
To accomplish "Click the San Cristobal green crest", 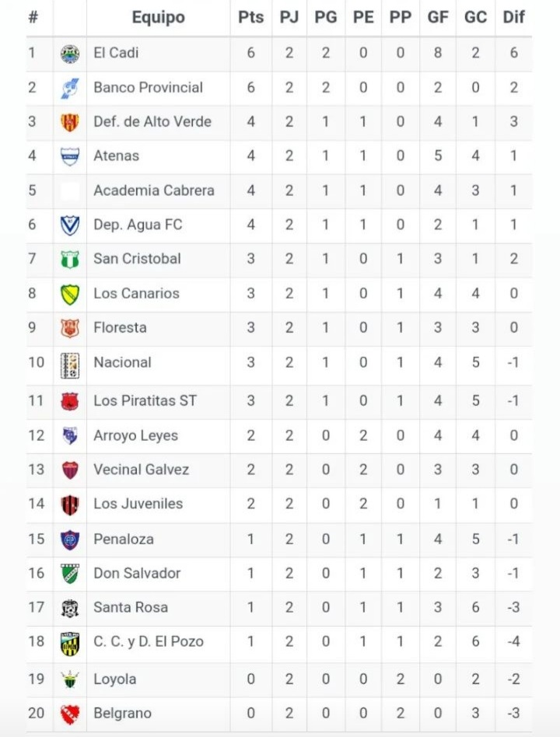I will (x=70, y=259).
